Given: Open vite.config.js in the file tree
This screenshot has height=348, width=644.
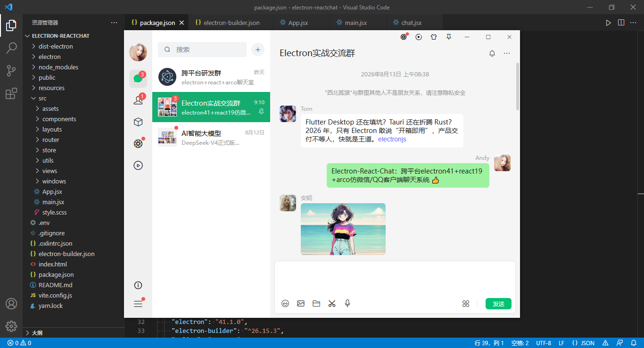Looking at the screenshot, I should tap(74, 295).
